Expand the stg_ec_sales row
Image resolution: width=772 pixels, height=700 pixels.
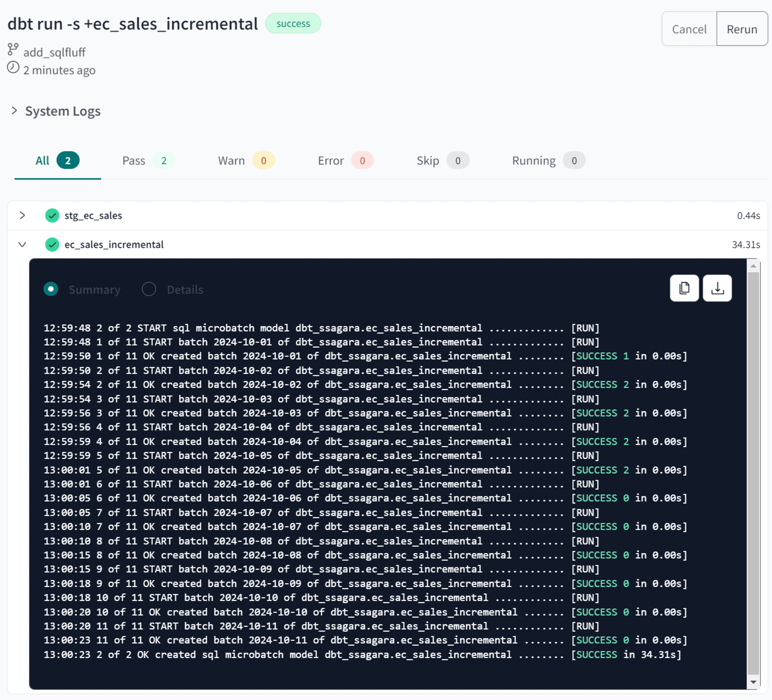tap(22, 215)
